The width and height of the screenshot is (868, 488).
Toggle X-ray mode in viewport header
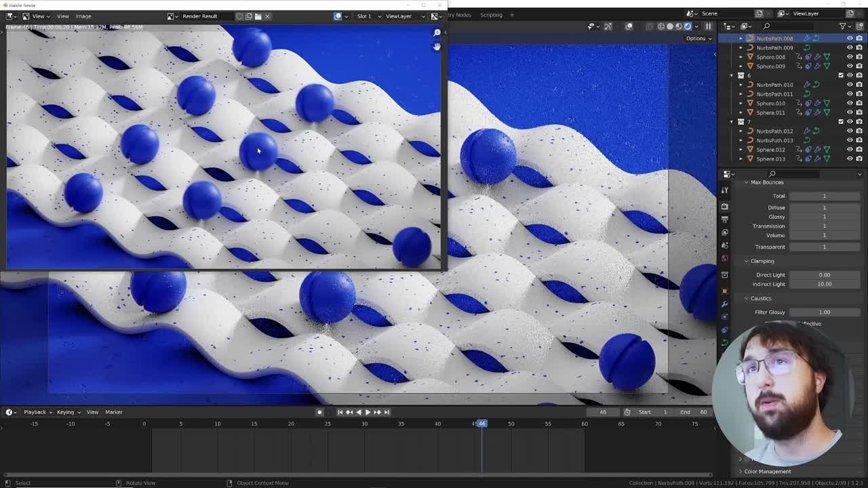650,26
